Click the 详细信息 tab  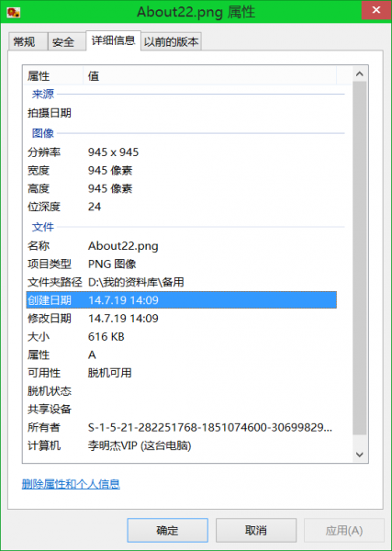114,40
